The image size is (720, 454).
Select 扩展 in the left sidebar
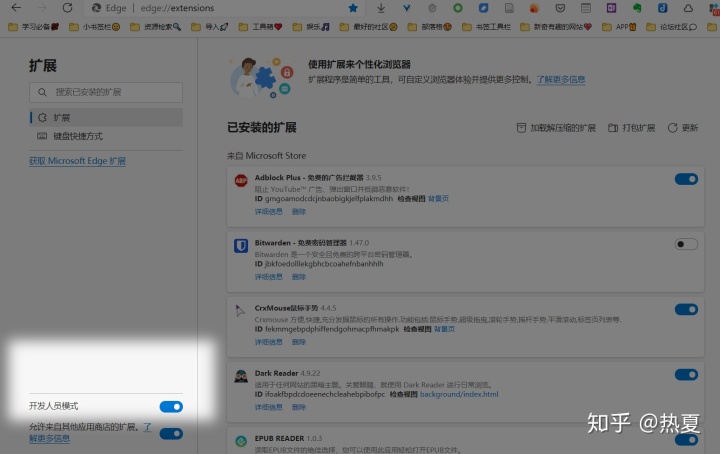click(x=106, y=118)
